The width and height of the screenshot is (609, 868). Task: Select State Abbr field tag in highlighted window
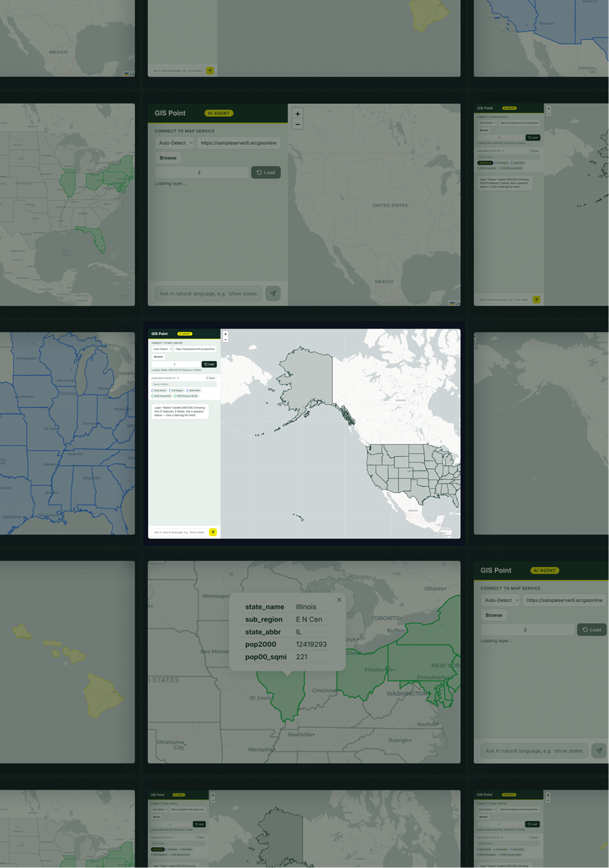point(194,390)
